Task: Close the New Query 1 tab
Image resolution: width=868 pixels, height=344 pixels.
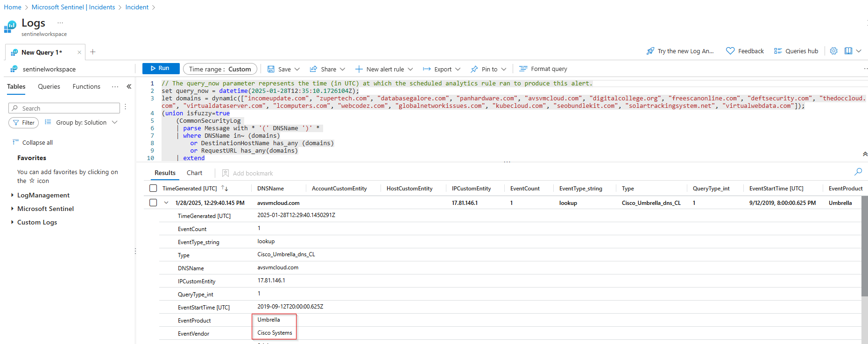Action: pos(79,52)
